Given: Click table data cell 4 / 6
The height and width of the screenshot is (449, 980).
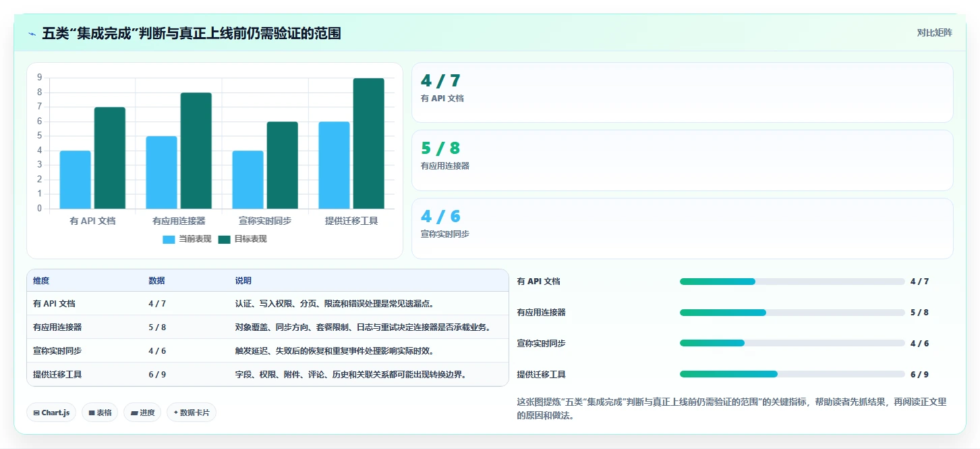Looking at the screenshot, I should point(157,351).
